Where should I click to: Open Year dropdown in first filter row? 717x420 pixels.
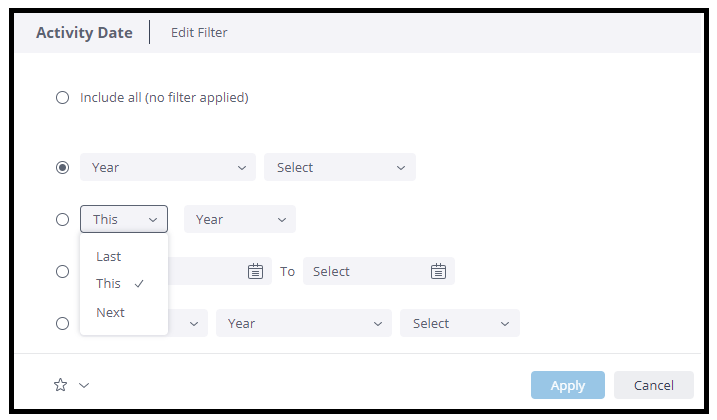click(167, 167)
